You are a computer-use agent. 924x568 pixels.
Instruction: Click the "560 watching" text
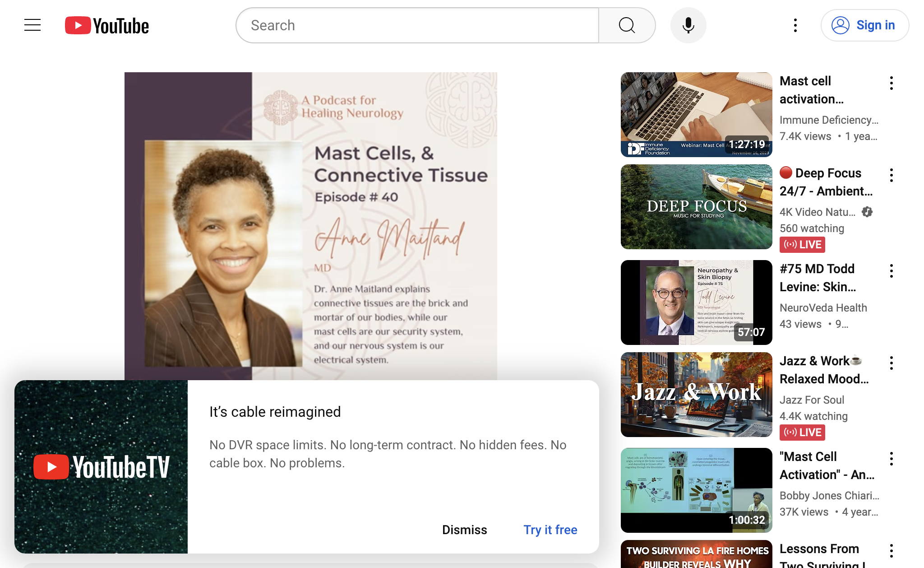(812, 228)
